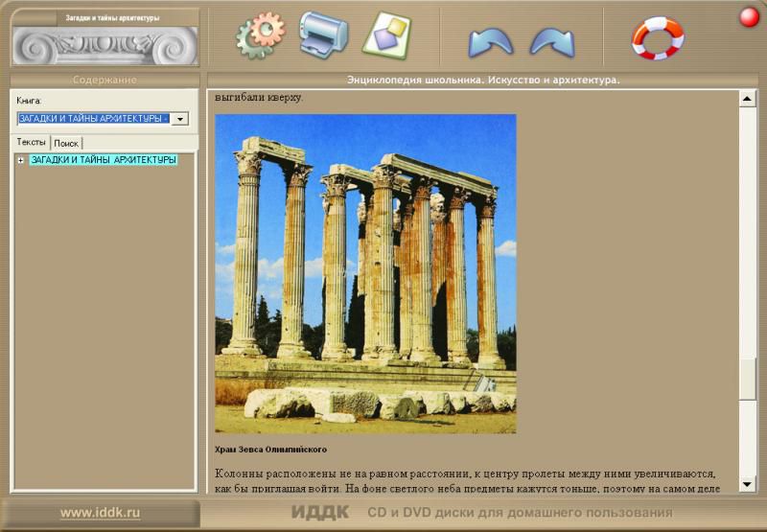Click the scrollbar down arrow

coord(748,484)
